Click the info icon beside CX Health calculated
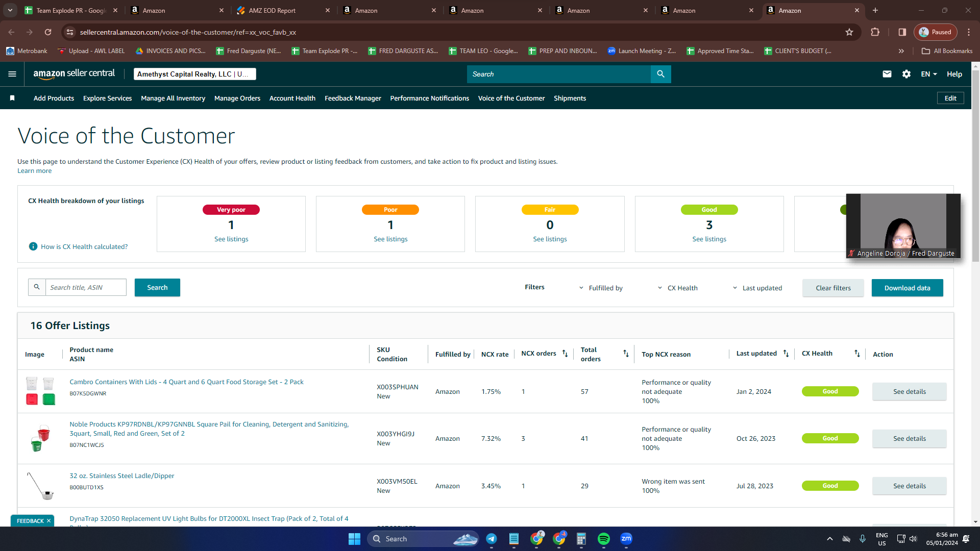 pos(33,246)
